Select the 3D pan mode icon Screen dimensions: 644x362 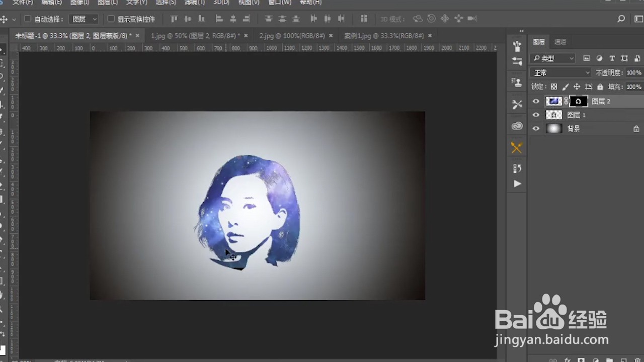445,19
